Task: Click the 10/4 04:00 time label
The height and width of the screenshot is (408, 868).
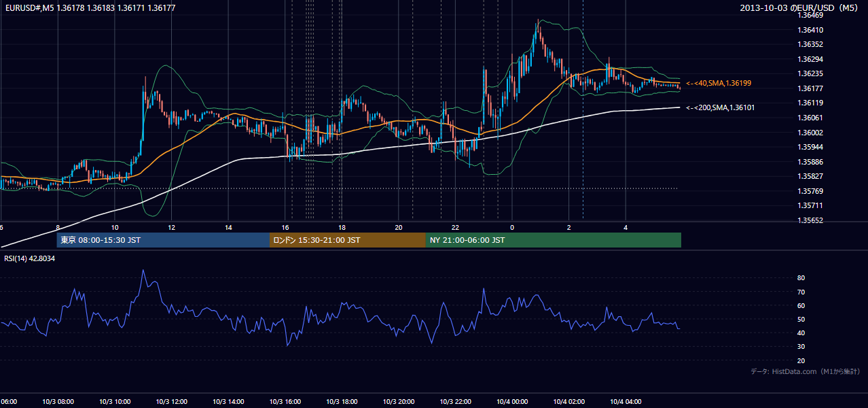Action: (626, 401)
